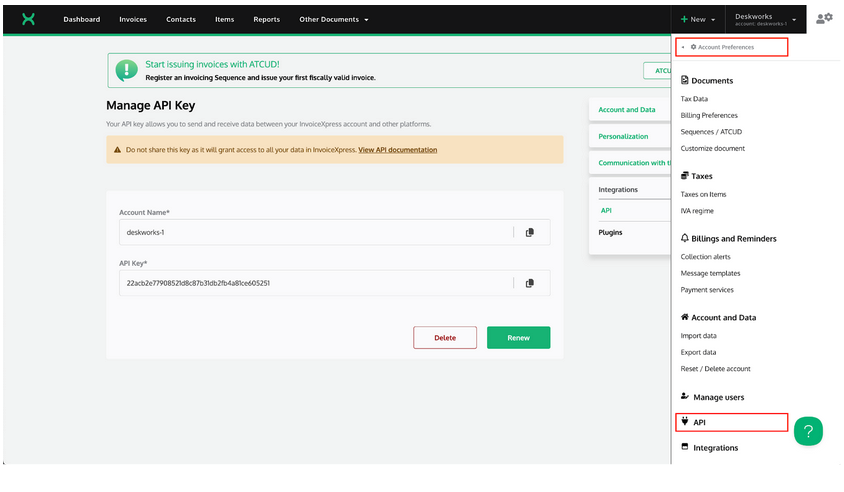This screenshot has width=844, height=492.
Task: Select API under Integrations
Action: coord(606,210)
